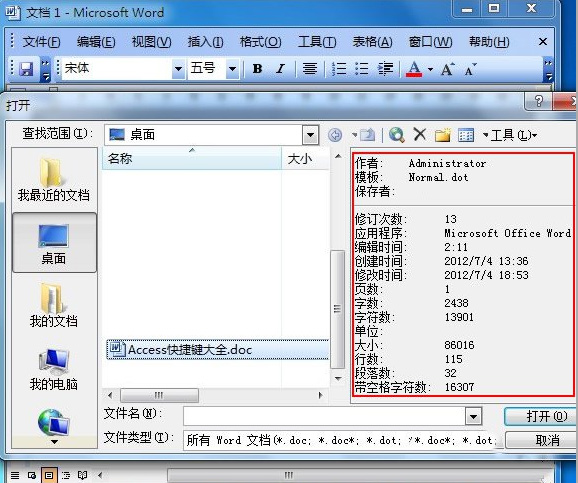
Task: Click the justify alignment icon
Action: click(x=310, y=69)
